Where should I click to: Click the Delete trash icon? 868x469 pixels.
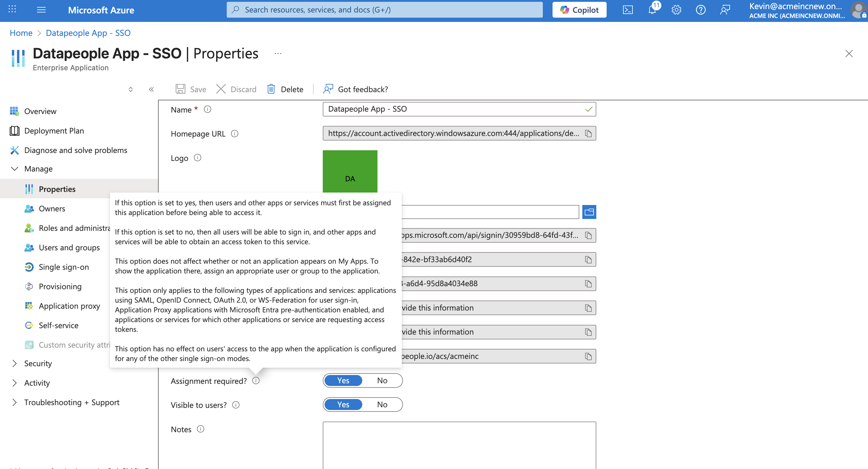pos(271,89)
